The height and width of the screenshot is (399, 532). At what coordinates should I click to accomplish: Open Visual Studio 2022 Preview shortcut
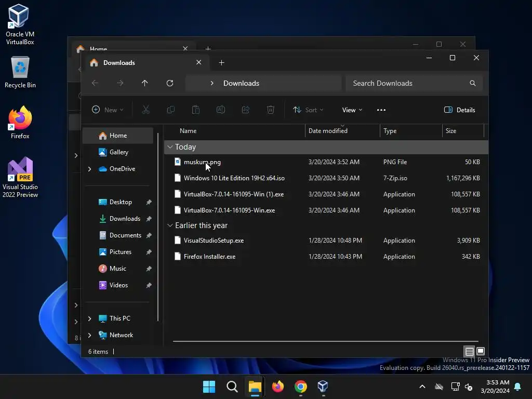(20, 178)
